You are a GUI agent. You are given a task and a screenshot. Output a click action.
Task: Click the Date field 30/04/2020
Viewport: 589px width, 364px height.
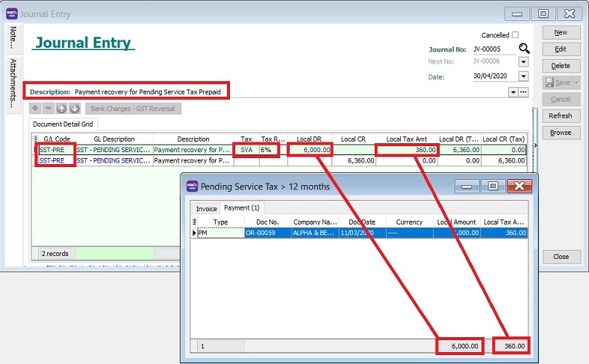pos(495,76)
